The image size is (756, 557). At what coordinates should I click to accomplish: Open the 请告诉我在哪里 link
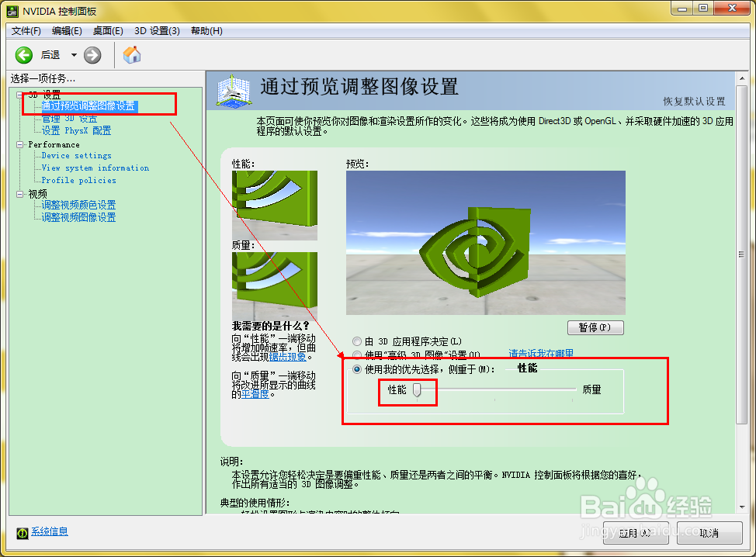(x=541, y=353)
